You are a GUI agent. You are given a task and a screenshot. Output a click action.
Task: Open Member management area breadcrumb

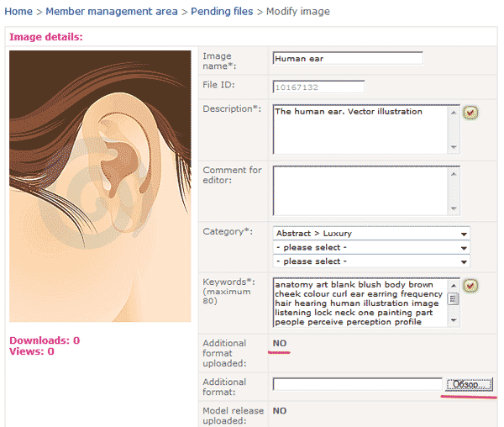pos(112,12)
